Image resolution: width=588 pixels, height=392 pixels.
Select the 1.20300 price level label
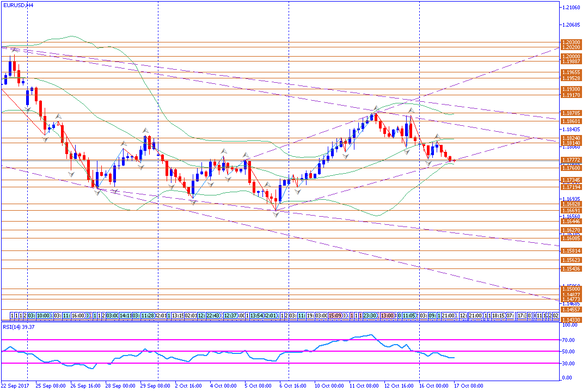coord(571,42)
